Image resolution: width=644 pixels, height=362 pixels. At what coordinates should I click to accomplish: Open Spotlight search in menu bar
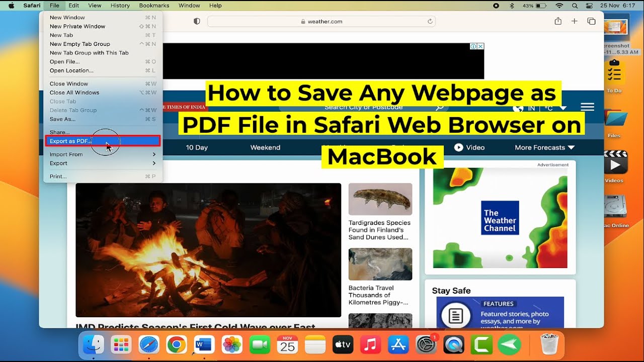coord(575,6)
